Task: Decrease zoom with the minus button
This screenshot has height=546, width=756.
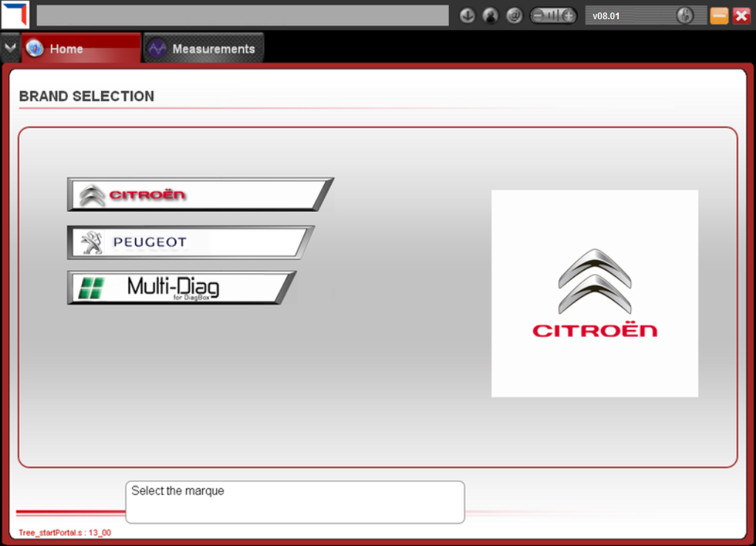Action: click(x=537, y=16)
